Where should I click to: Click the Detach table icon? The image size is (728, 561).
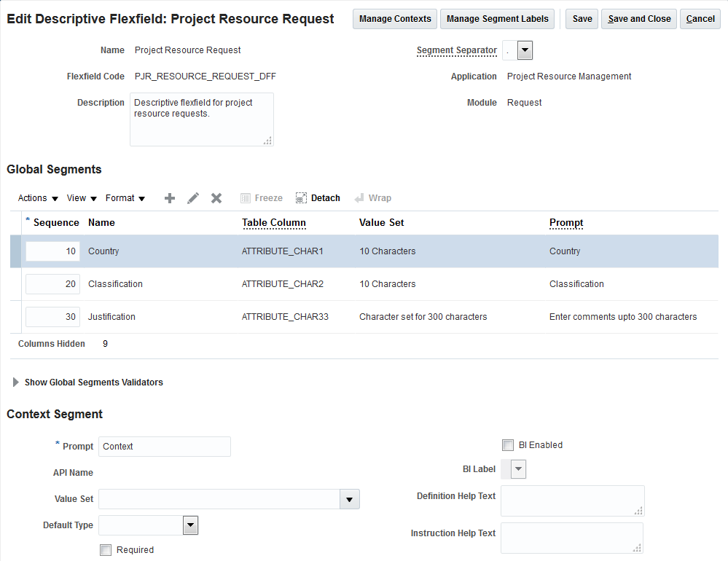[301, 198]
